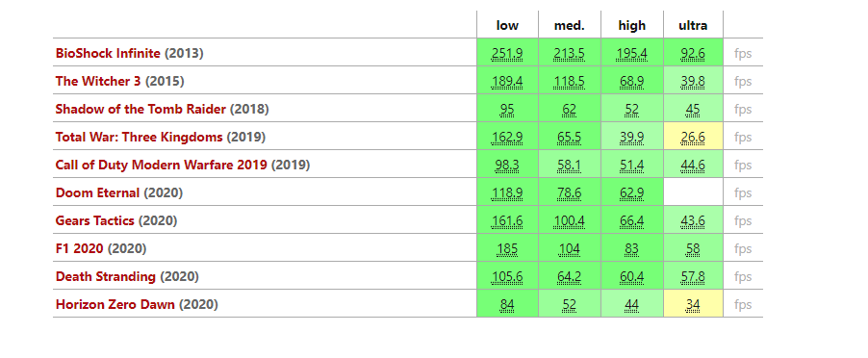Click Doom Eternal high value 62.9
This screenshot has height=358, width=868.
pyautogui.click(x=631, y=193)
